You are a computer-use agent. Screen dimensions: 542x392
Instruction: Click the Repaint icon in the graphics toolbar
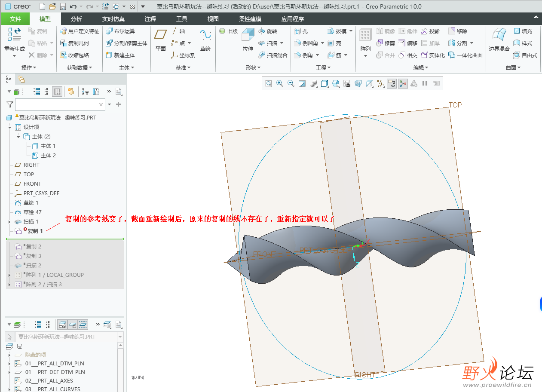point(302,83)
